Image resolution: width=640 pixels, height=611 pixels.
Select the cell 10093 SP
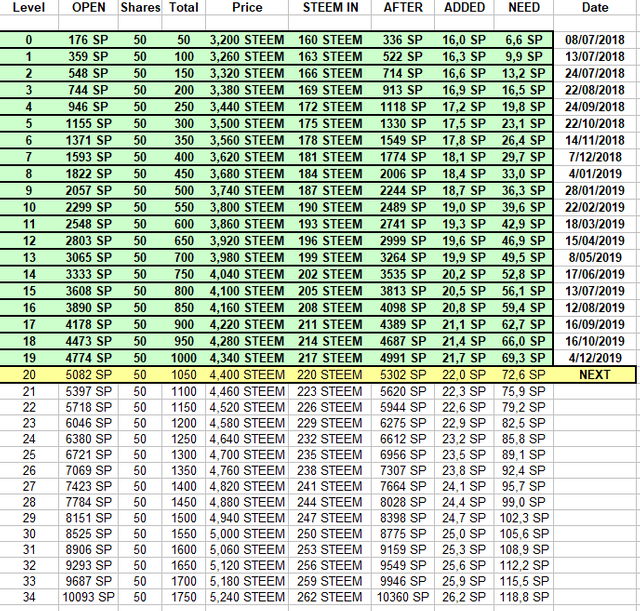click(89, 597)
